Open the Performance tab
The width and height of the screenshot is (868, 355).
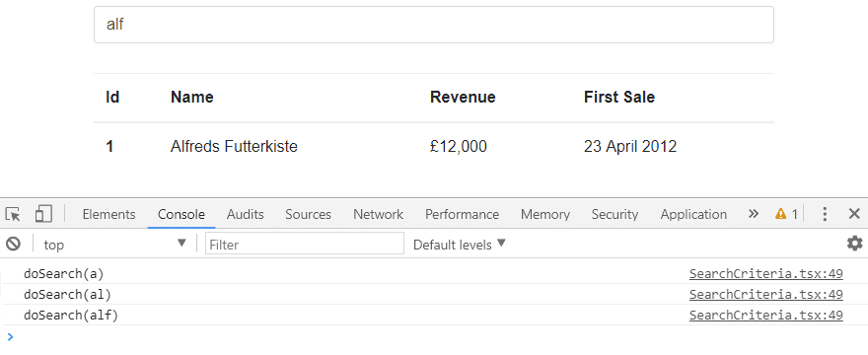click(x=463, y=214)
